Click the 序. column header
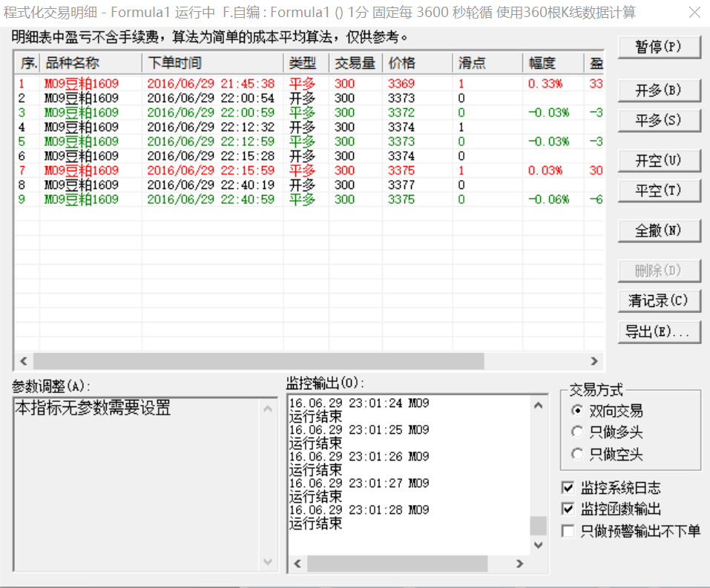This screenshot has height=588, width=710. click(x=27, y=63)
